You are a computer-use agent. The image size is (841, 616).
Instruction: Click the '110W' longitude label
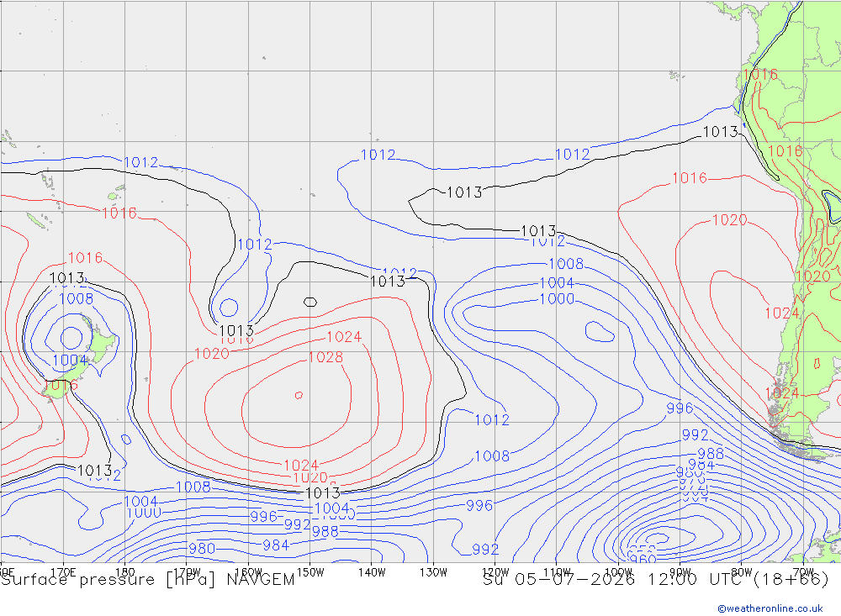pos(557,572)
